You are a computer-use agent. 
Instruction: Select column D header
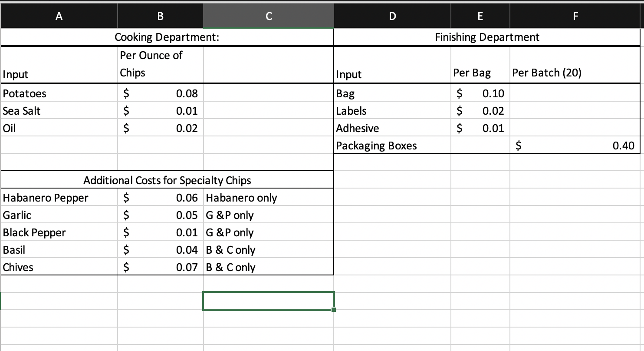coord(392,17)
